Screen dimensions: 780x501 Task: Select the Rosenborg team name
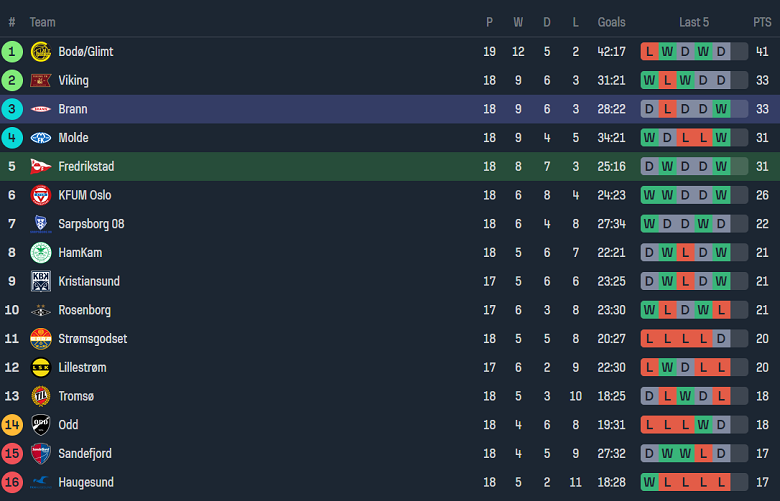pos(84,311)
